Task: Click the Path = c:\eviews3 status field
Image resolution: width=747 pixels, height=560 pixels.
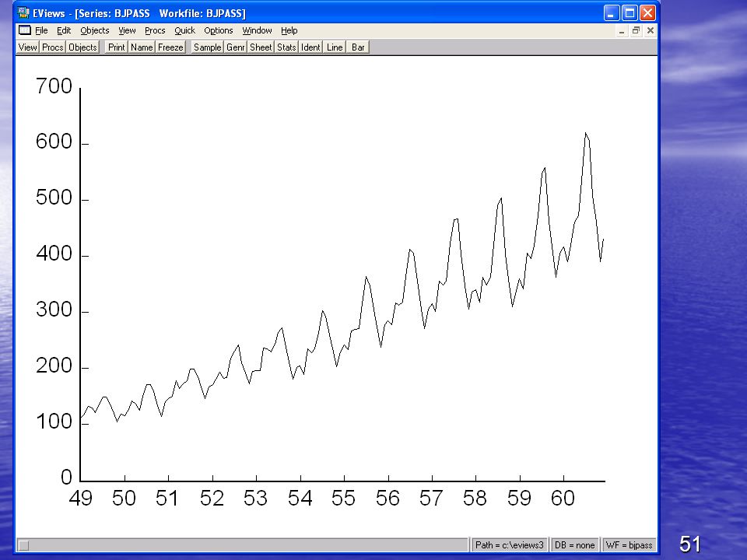Action: [x=509, y=544]
